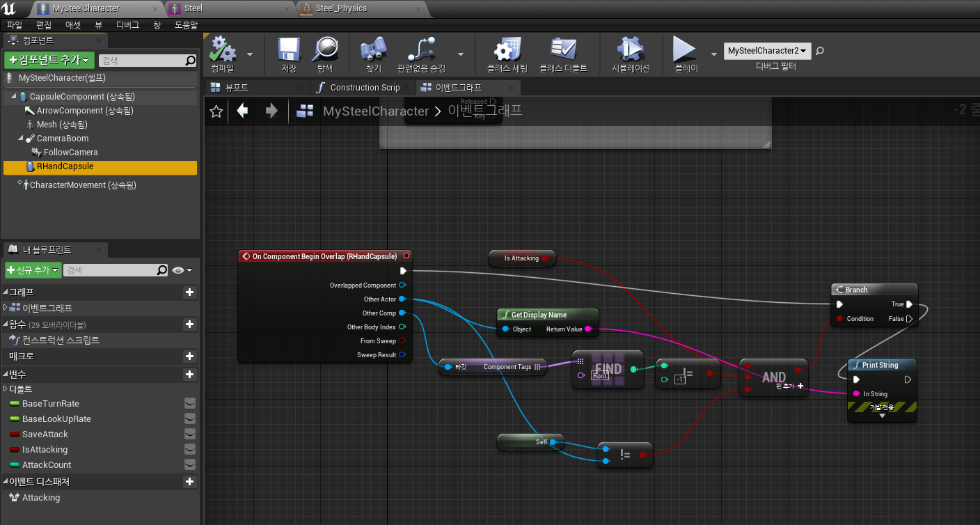Toggle BaseLookUpRate variable visibility icon
This screenshot has height=525, width=980.
[190, 419]
